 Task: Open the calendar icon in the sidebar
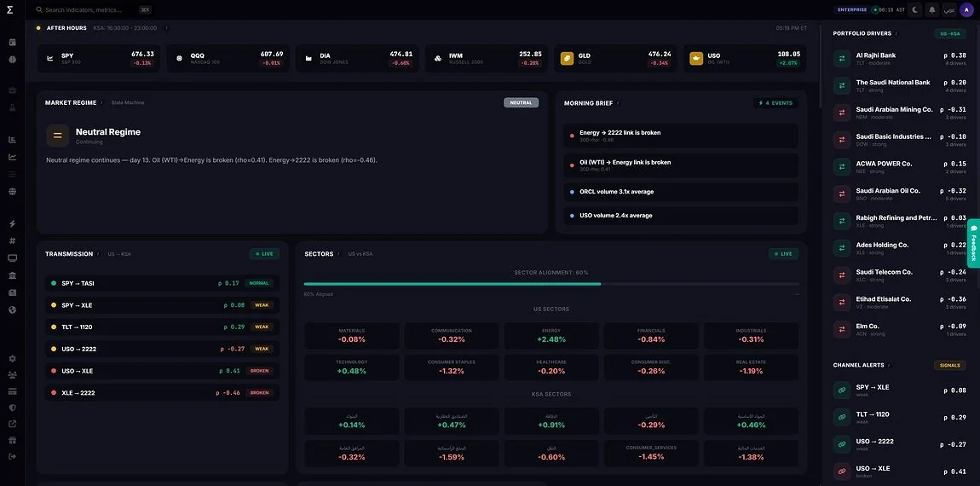point(13,43)
